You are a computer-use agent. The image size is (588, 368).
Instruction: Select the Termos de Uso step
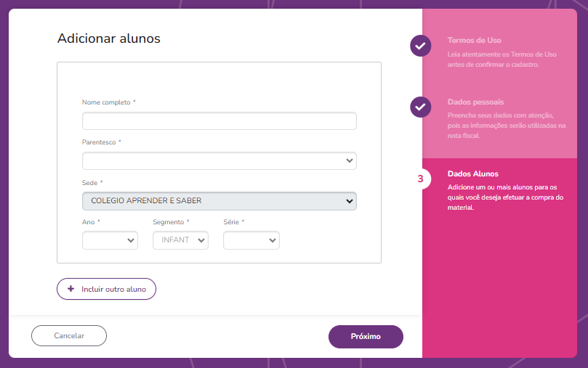(474, 40)
